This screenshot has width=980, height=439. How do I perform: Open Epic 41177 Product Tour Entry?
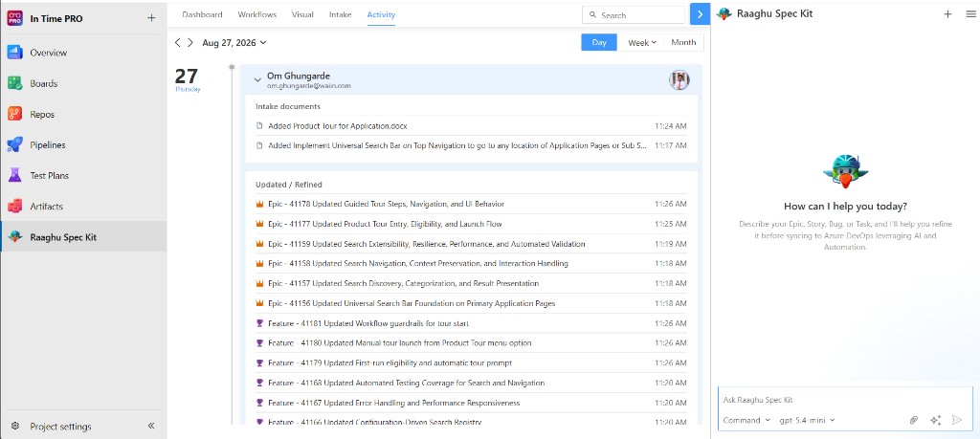[x=471, y=224]
